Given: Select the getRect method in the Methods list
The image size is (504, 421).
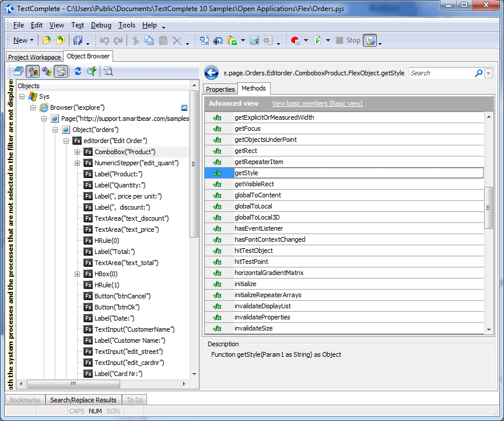Looking at the screenshot, I should (251, 151).
